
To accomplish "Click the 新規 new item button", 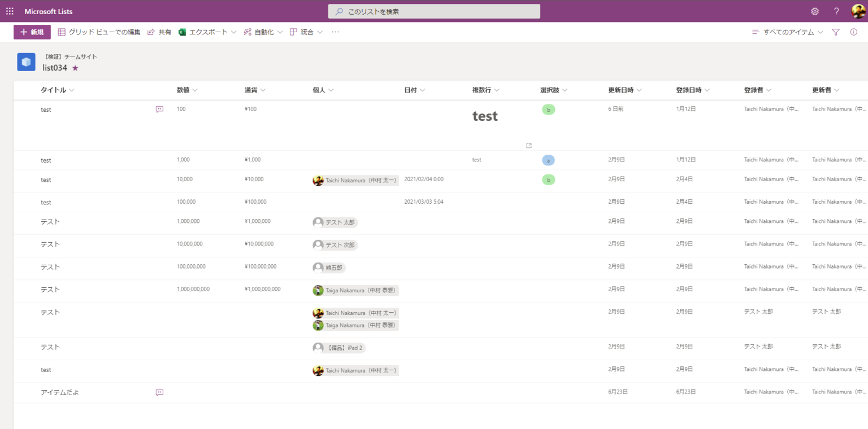I will pos(32,32).
